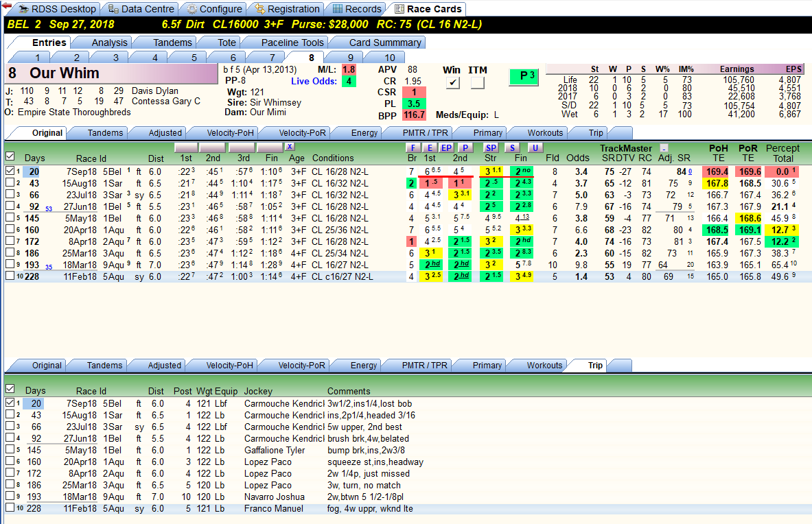
Task: Open the Configure tab with the gear icon
Action: click(214, 9)
